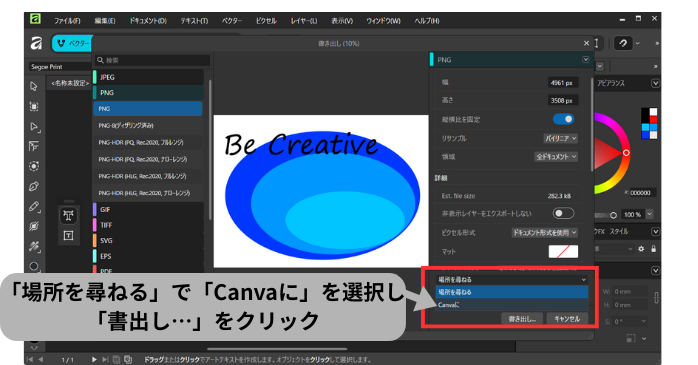
Task: Open the dropdown next to help icon
Action: pyautogui.click(x=638, y=43)
